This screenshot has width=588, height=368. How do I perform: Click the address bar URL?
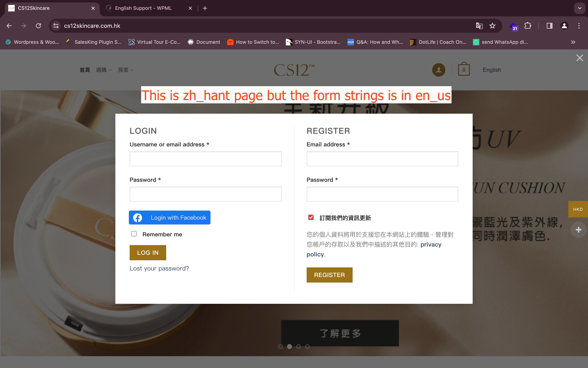click(x=92, y=26)
